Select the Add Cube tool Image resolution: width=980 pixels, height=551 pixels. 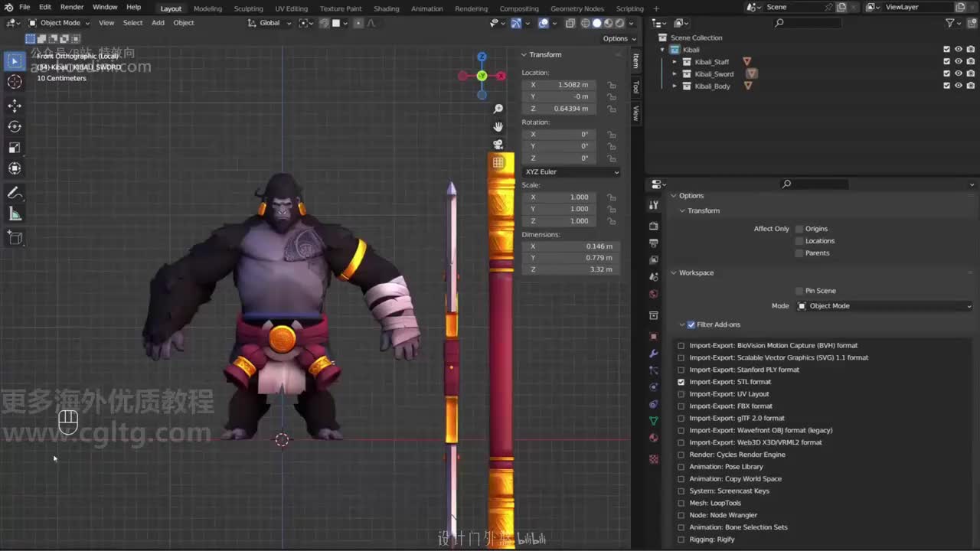15,238
